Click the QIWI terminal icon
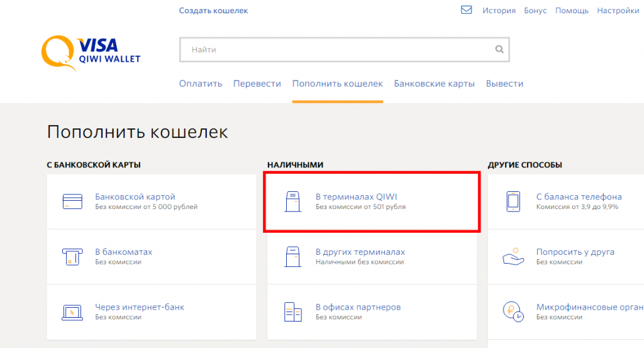Image resolution: width=644 pixels, height=348 pixels. (x=293, y=202)
